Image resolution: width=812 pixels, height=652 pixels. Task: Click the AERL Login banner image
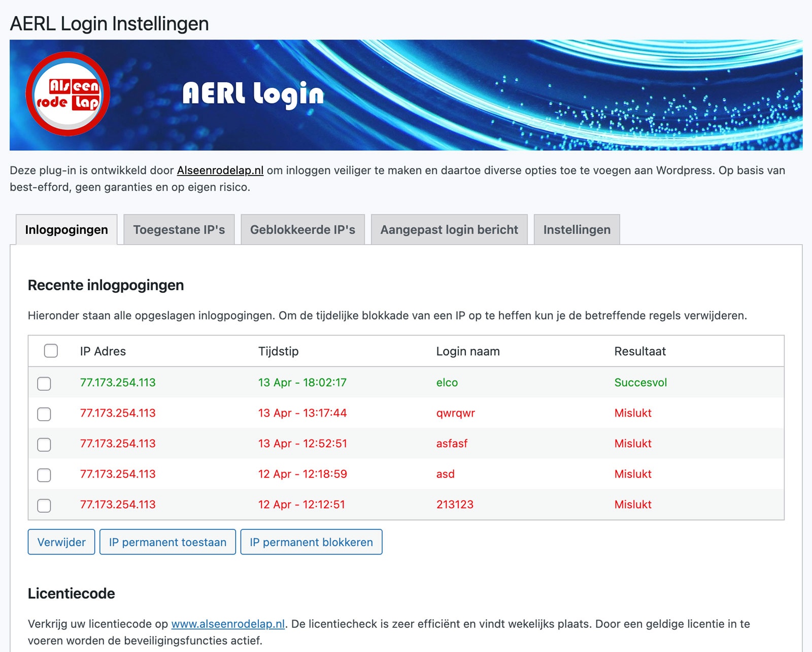(x=457, y=95)
